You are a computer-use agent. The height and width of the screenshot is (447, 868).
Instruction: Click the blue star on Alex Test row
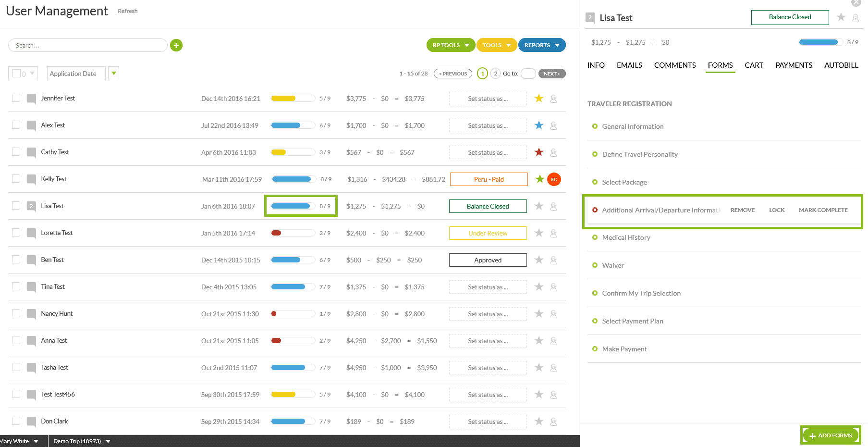pyautogui.click(x=539, y=125)
